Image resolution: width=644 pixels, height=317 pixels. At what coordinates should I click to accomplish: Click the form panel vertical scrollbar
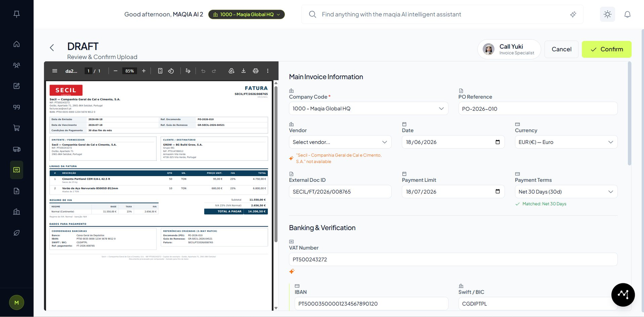tap(629, 114)
